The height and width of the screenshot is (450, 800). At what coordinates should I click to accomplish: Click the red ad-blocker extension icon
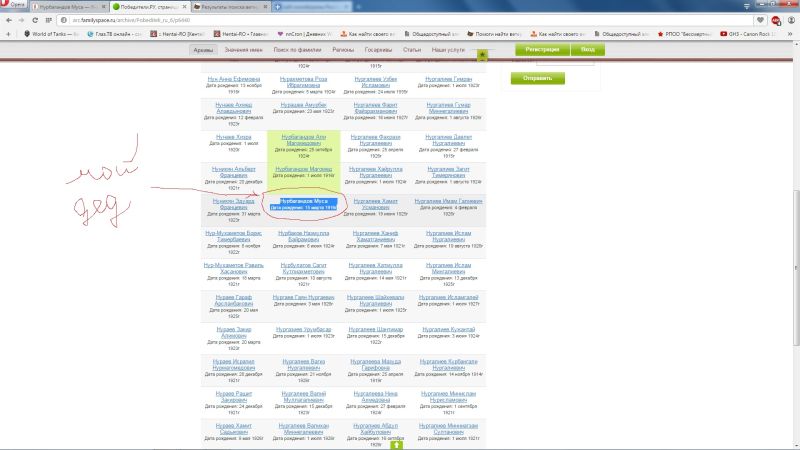776,20
